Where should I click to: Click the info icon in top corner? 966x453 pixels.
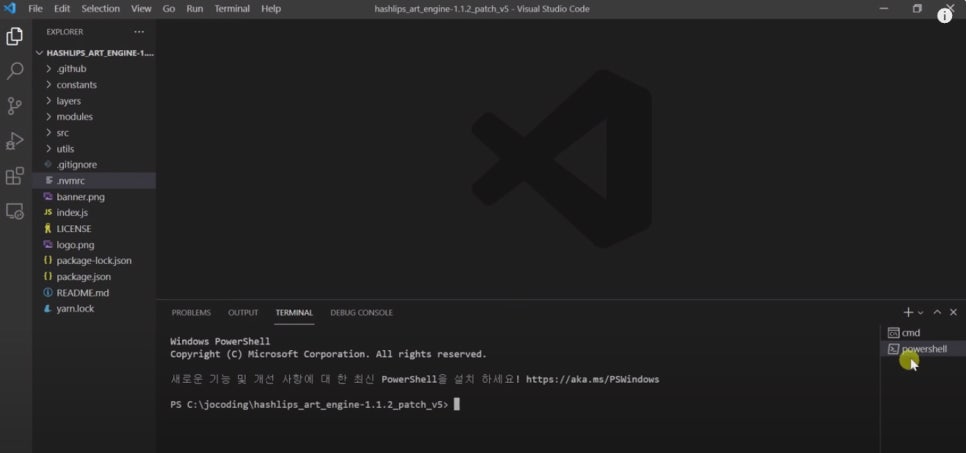944,17
